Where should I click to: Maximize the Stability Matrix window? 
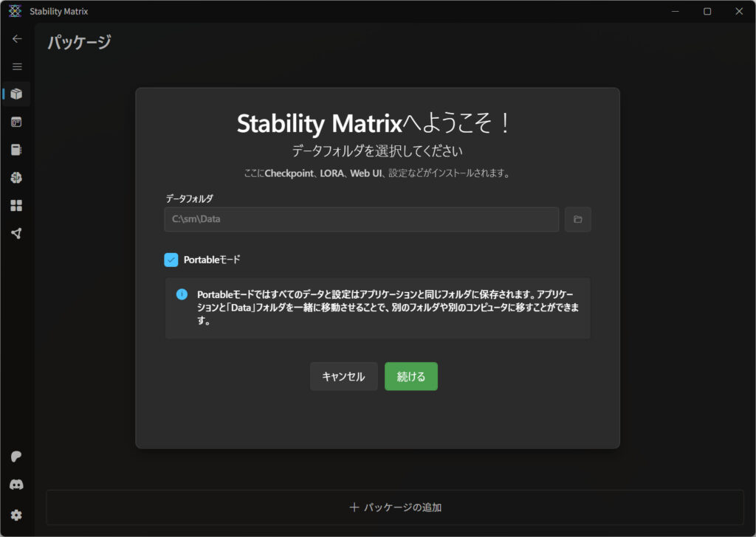[707, 11]
